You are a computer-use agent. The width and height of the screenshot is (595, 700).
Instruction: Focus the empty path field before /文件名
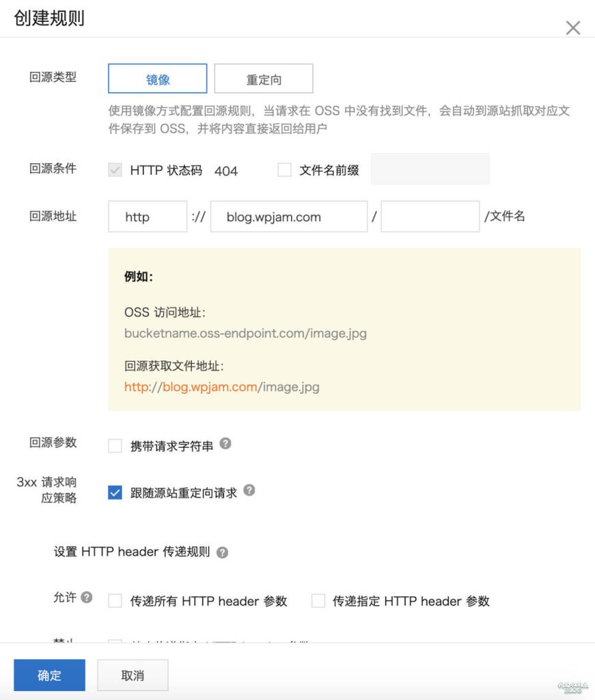(430, 217)
